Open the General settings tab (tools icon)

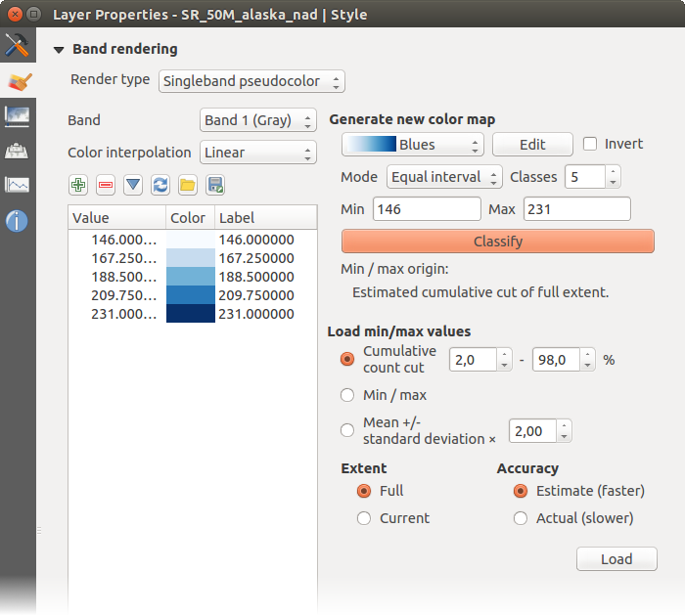17,45
